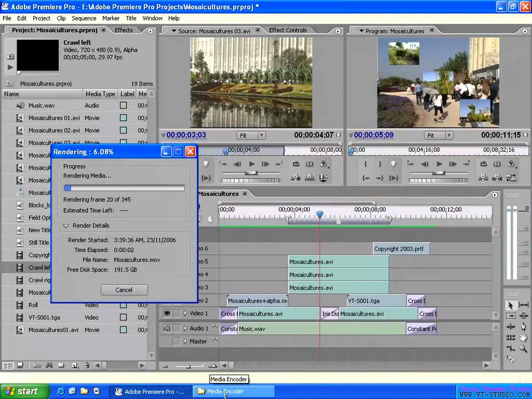
Task: Switch Project panel to List view
Action: pos(8,365)
